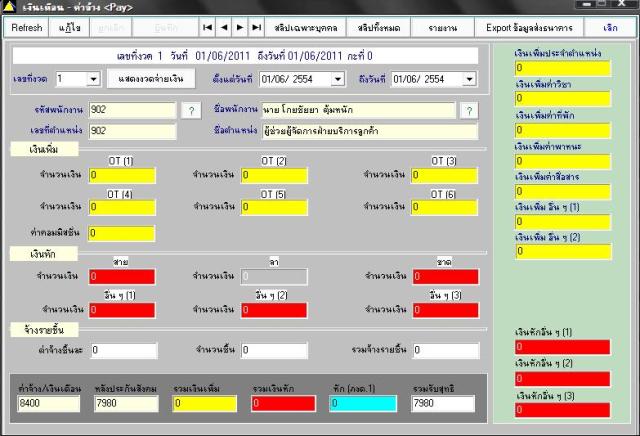Click Export ข้อมูลส่งธนาคาร button
Image resolution: width=640 pixels, height=436 pixels.
pos(529,27)
